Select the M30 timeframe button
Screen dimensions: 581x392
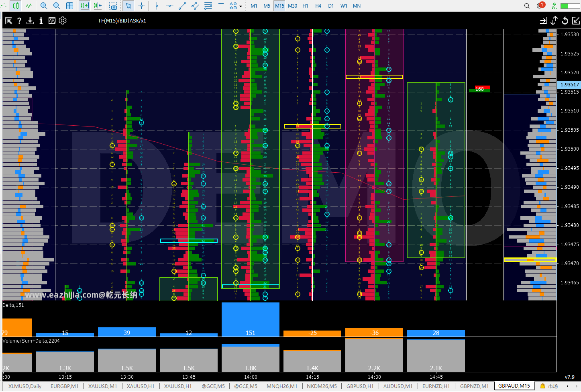[x=293, y=6]
